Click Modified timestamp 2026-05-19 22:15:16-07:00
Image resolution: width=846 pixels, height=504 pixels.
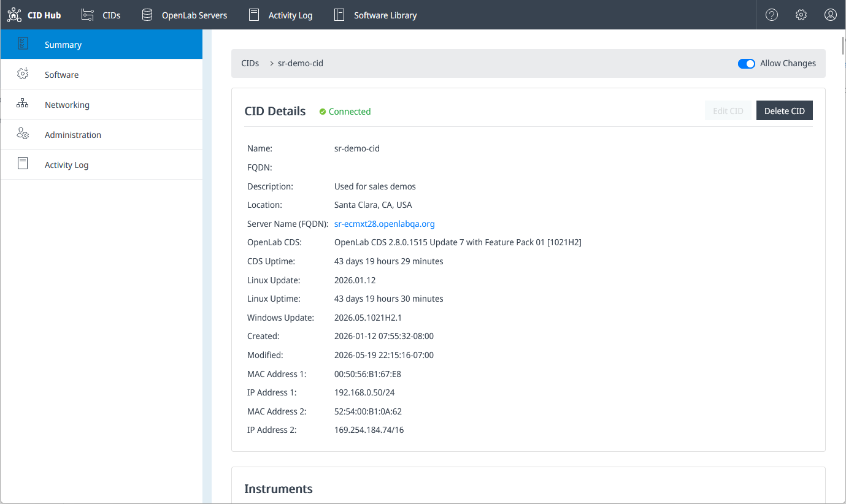384,355
